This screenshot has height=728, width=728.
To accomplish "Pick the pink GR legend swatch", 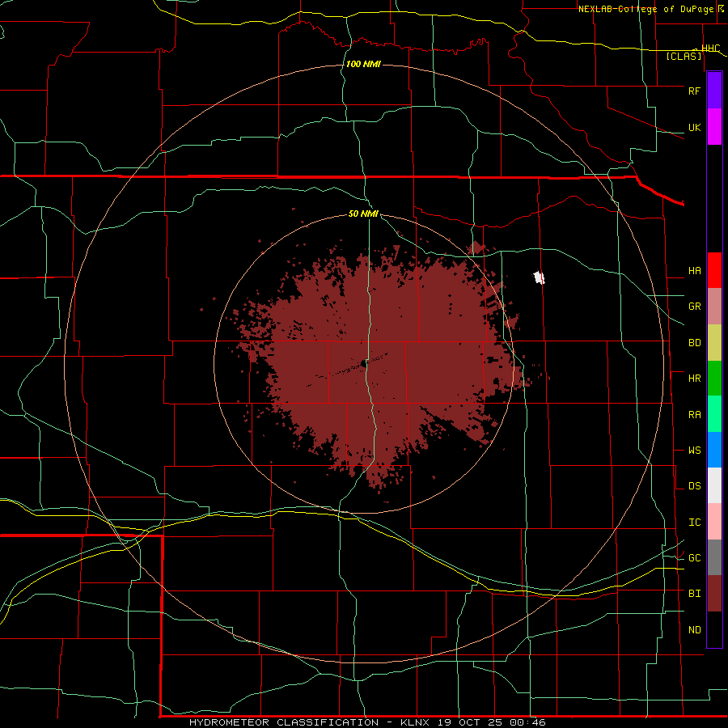I will pos(714,307).
